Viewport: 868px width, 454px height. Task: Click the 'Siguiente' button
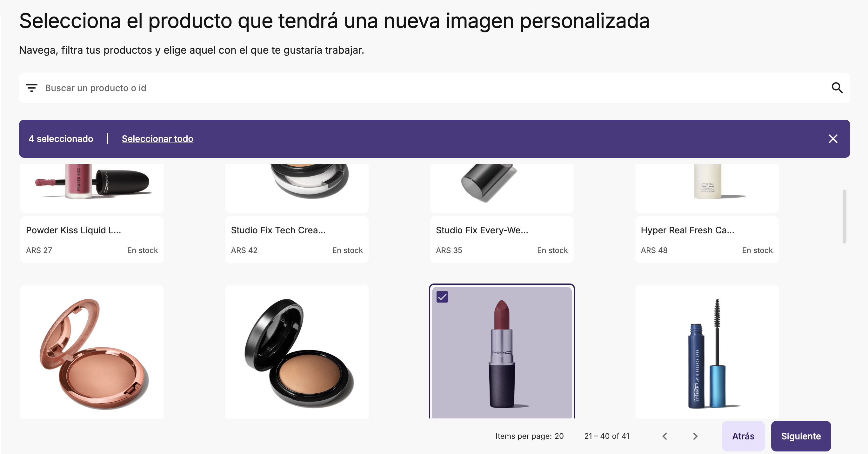(801, 436)
